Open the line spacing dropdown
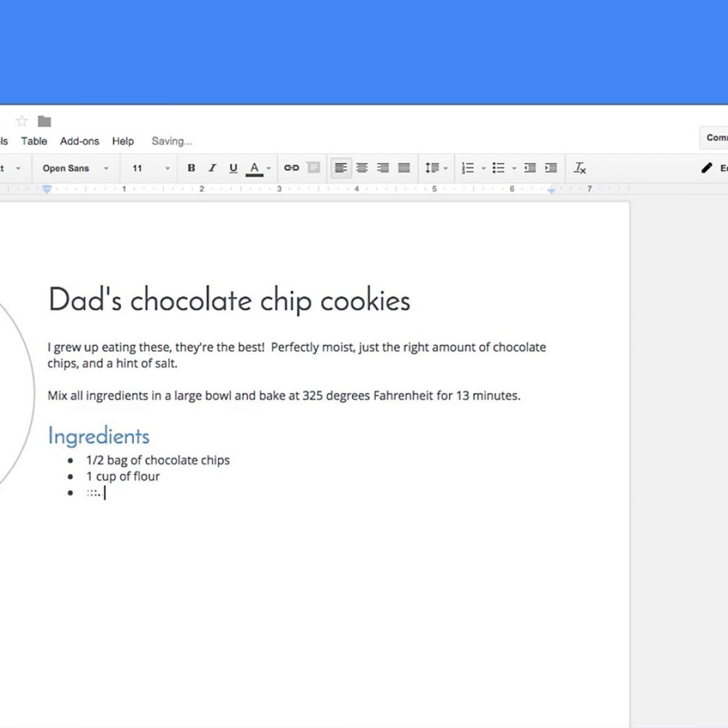The image size is (728, 728). [x=436, y=168]
